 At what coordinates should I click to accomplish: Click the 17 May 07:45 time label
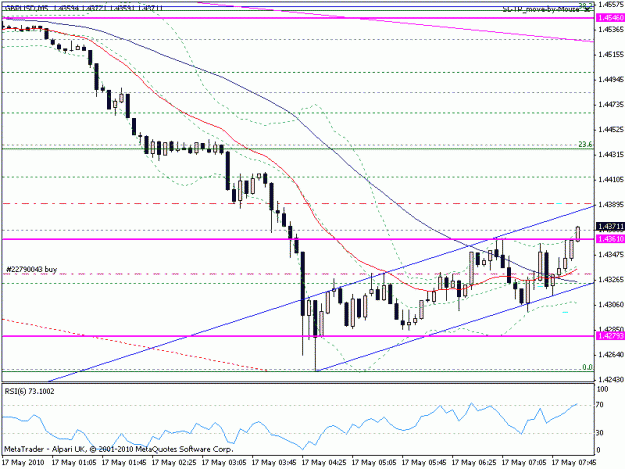[x=574, y=463]
